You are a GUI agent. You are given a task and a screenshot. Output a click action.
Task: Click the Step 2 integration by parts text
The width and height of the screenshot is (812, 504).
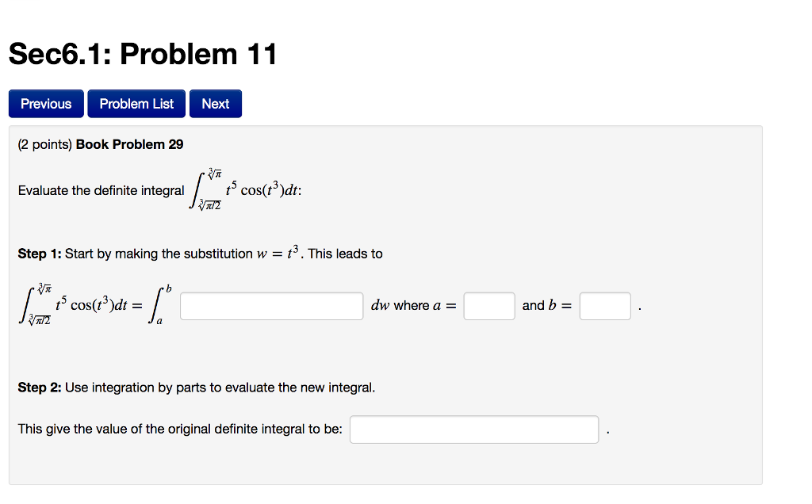197,388
